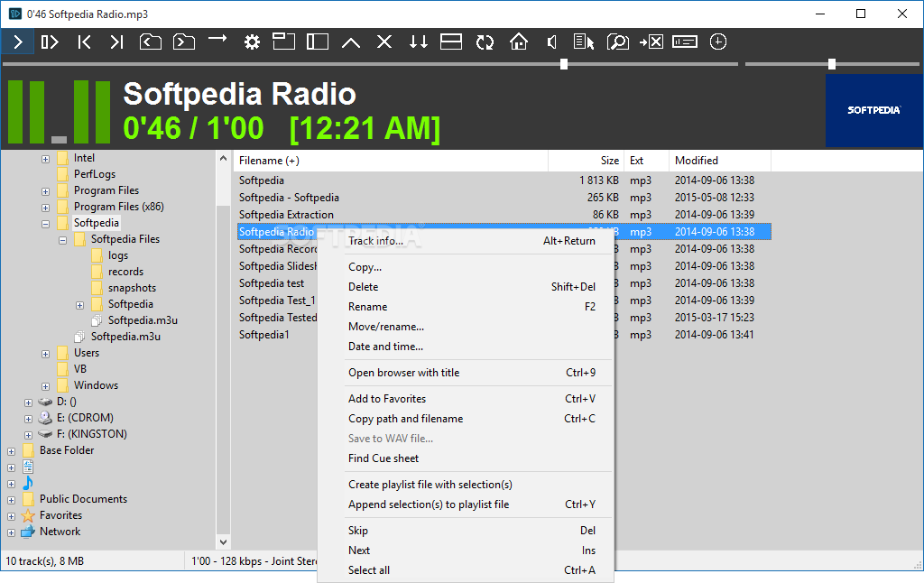Expand Program Files (x86) node
924x583 pixels.
45,208
